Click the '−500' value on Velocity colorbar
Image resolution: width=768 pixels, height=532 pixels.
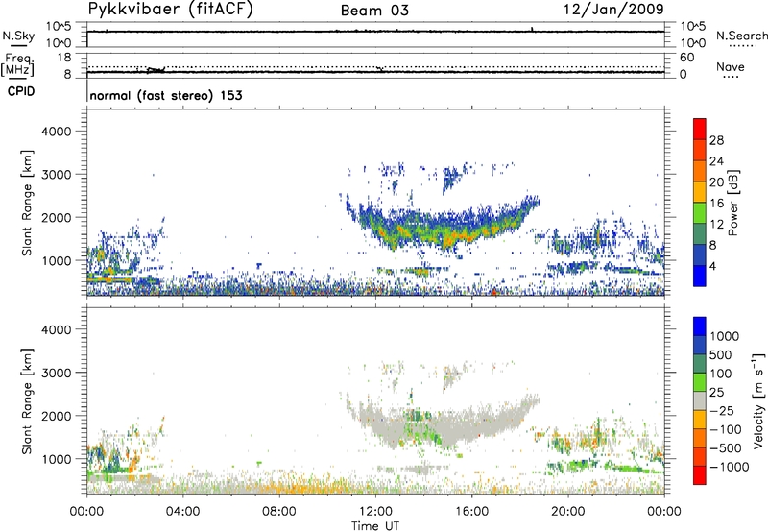pyautogui.click(x=726, y=447)
